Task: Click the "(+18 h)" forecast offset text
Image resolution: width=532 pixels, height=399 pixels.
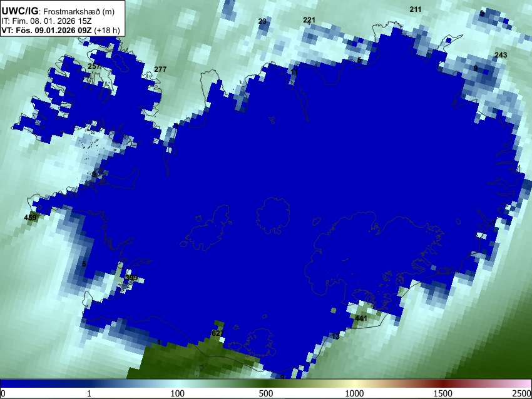Action: click(106, 30)
